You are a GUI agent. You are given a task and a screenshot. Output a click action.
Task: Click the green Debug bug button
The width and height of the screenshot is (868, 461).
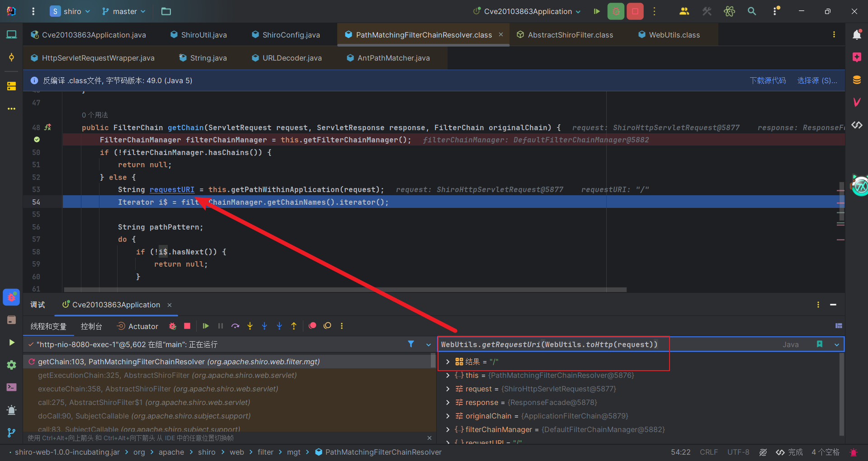pos(616,11)
